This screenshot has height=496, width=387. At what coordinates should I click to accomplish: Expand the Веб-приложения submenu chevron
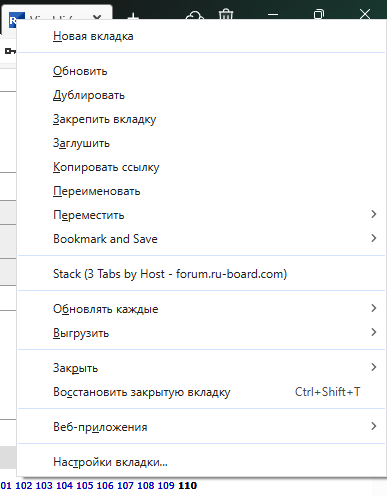coord(374,426)
